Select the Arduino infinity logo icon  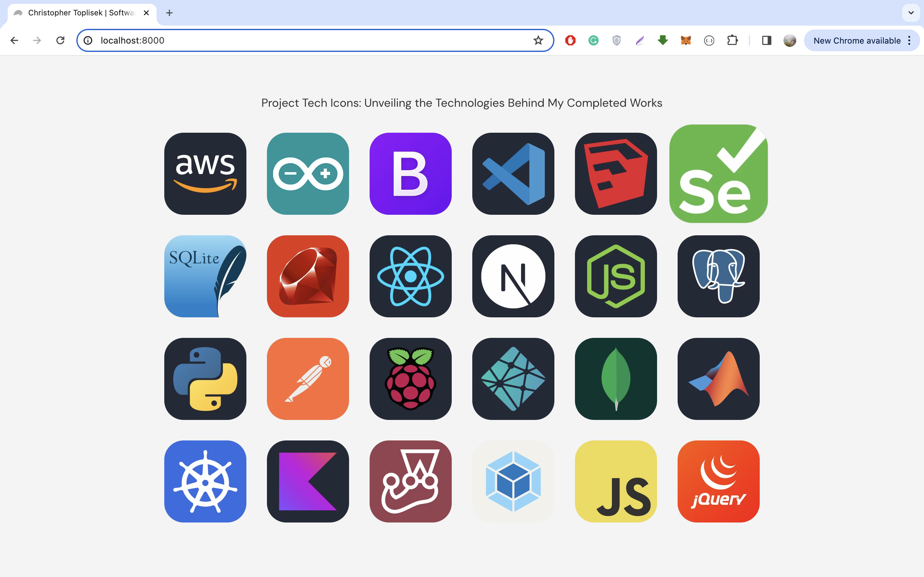click(308, 174)
